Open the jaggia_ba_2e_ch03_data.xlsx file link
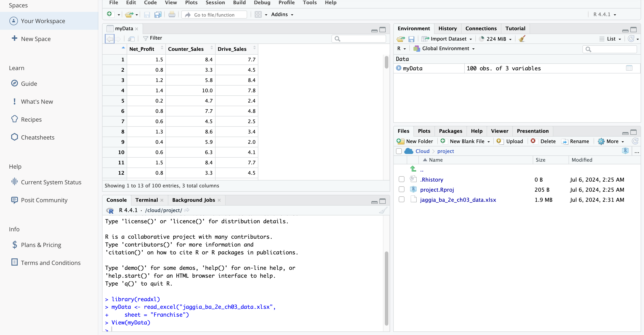This screenshot has height=335, width=644. coord(458,200)
